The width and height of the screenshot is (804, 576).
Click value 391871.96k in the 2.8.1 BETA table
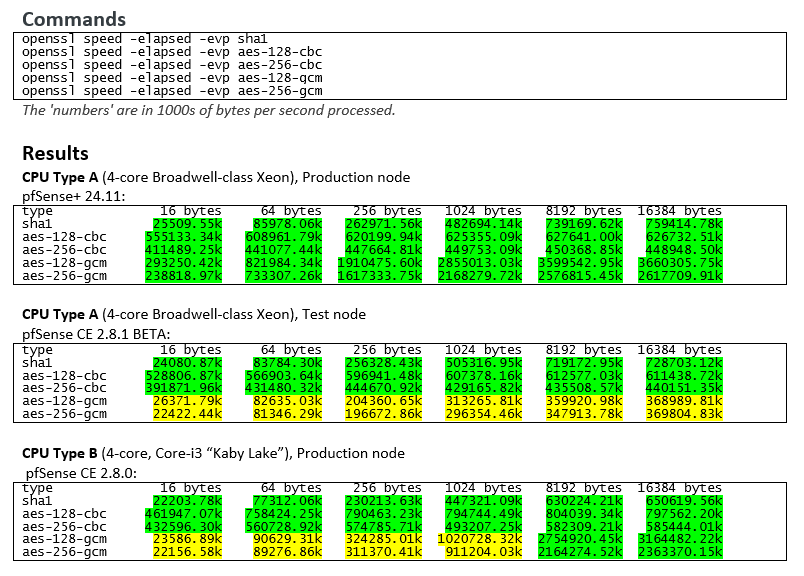point(184,388)
